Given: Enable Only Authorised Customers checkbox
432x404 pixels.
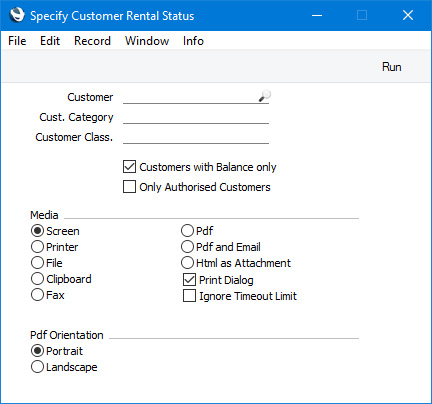Looking at the screenshot, I should [x=129, y=187].
